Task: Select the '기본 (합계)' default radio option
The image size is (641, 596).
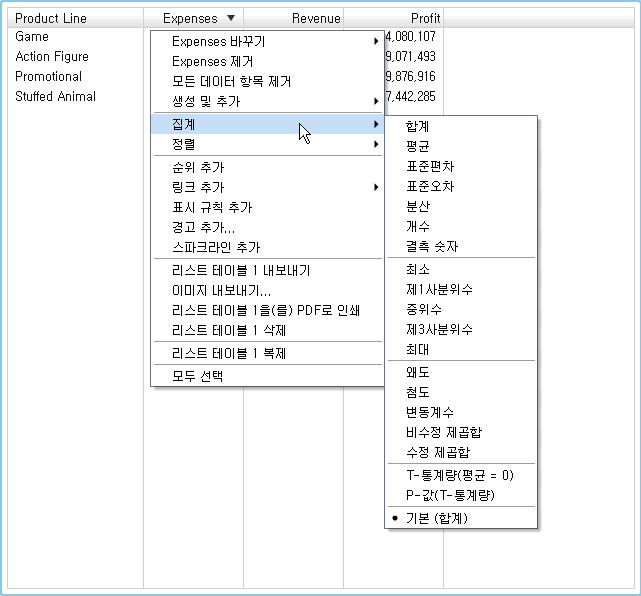Action: [436, 518]
